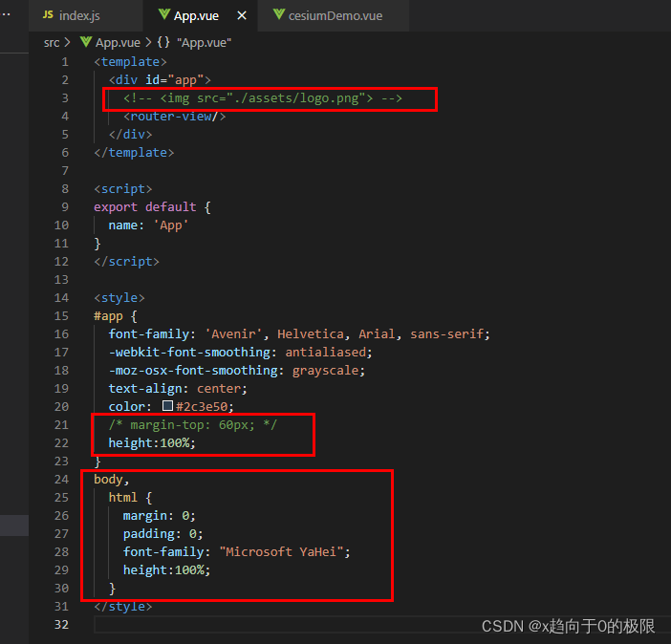The image size is (671, 644).
Task: Click the src breadcrumb segment
Action: (x=52, y=43)
